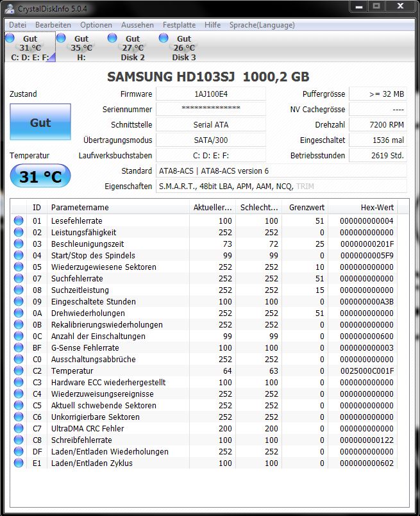Viewport: 420px width, 516px height.
Task: Click the Eingeschaltet value 1536 mal
Action: [x=378, y=140]
